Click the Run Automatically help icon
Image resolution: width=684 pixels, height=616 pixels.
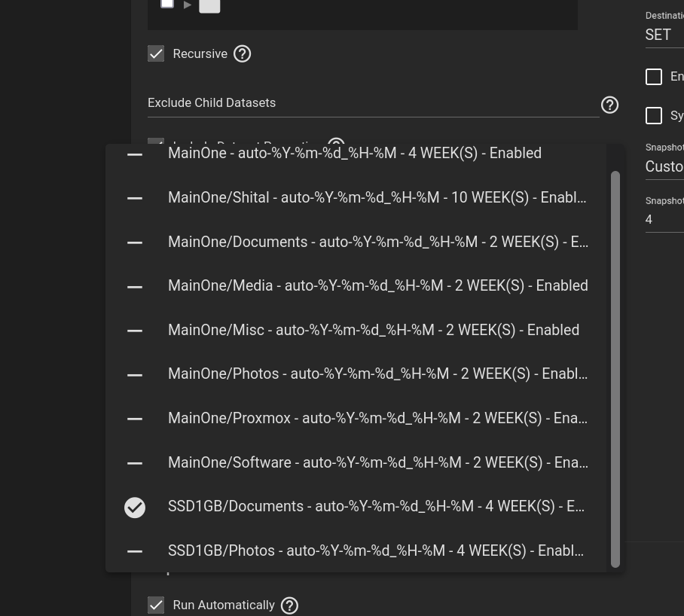coord(289,605)
